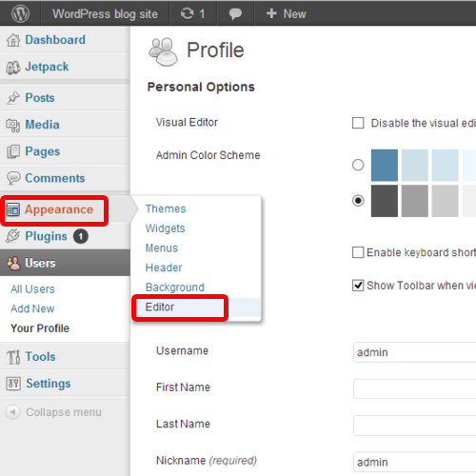Image resolution: width=476 pixels, height=476 pixels.
Task: Click the dark gray color swatch
Action: coord(385,201)
